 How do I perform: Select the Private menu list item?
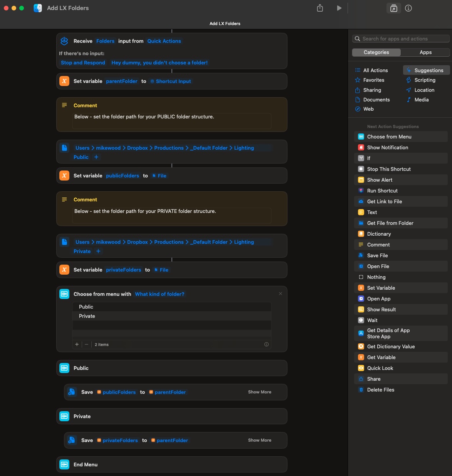[x=172, y=316]
